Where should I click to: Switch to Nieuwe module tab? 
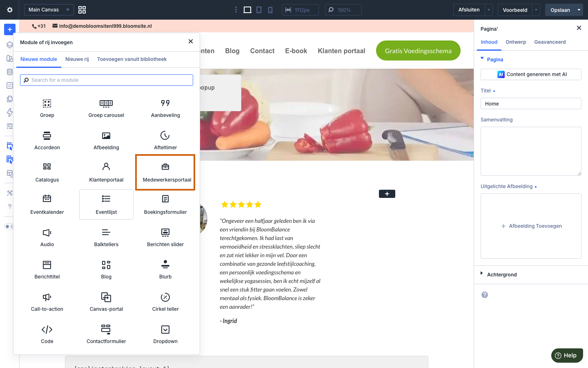coord(39,59)
